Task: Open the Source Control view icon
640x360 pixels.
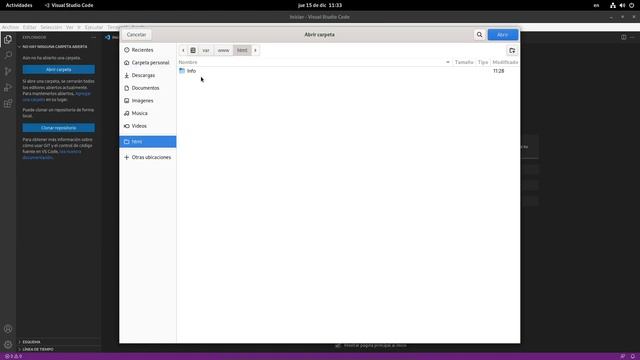Action: tap(8, 71)
